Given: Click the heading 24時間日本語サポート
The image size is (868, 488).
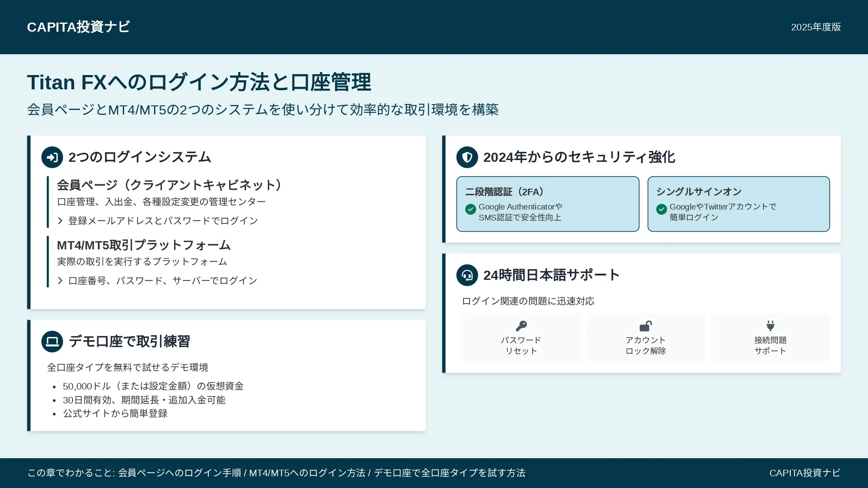Looking at the screenshot, I should coord(552,275).
